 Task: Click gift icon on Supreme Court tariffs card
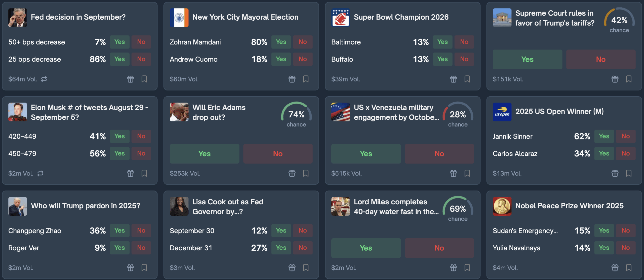[x=615, y=79]
